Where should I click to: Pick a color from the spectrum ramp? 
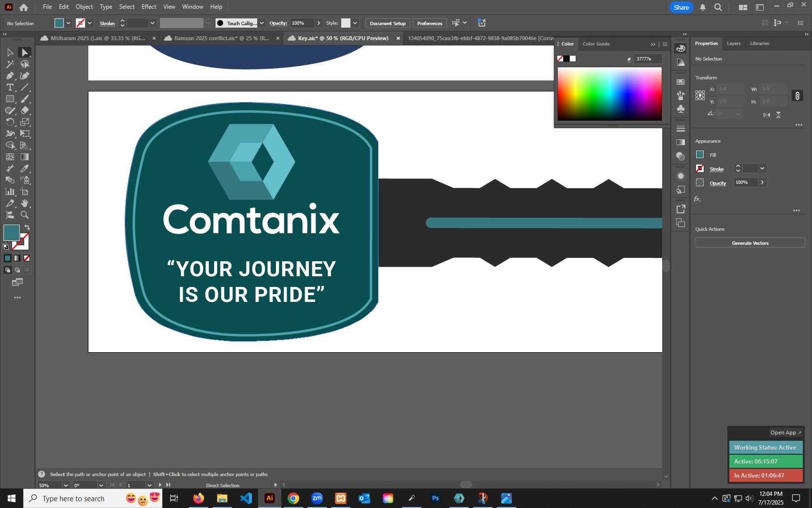[x=609, y=94]
